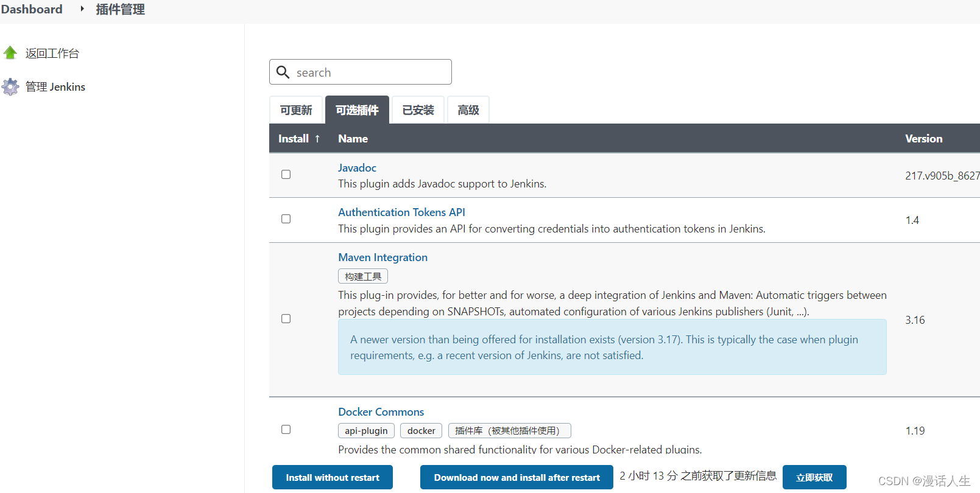
Task: Open the Javadoc plugin link
Action: click(x=357, y=168)
